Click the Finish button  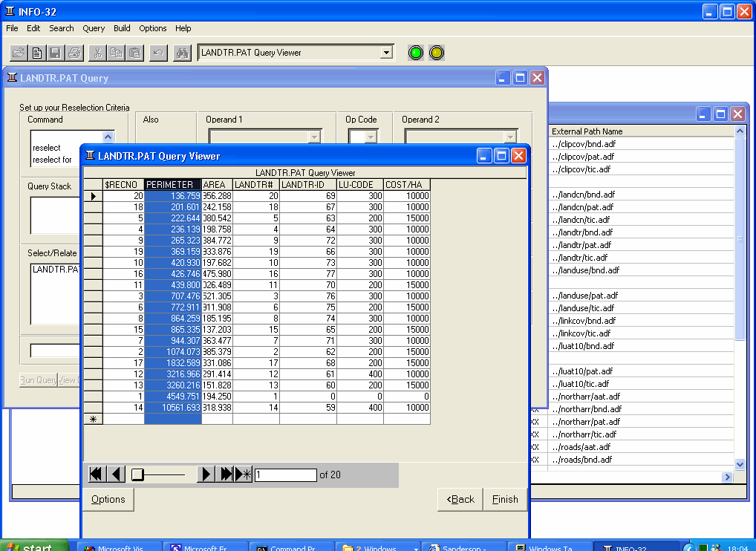tap(505, 500)
